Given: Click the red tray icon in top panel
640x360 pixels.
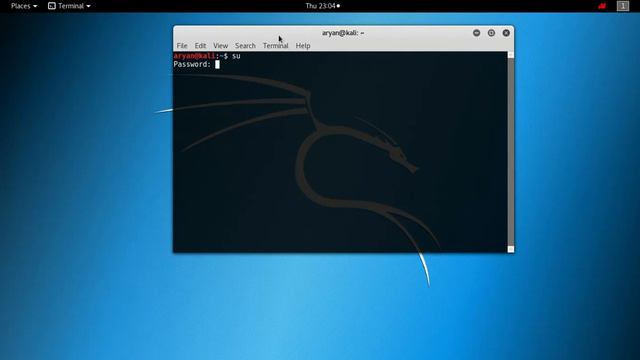Looking at the screenshot, I should tap(602, 6).
